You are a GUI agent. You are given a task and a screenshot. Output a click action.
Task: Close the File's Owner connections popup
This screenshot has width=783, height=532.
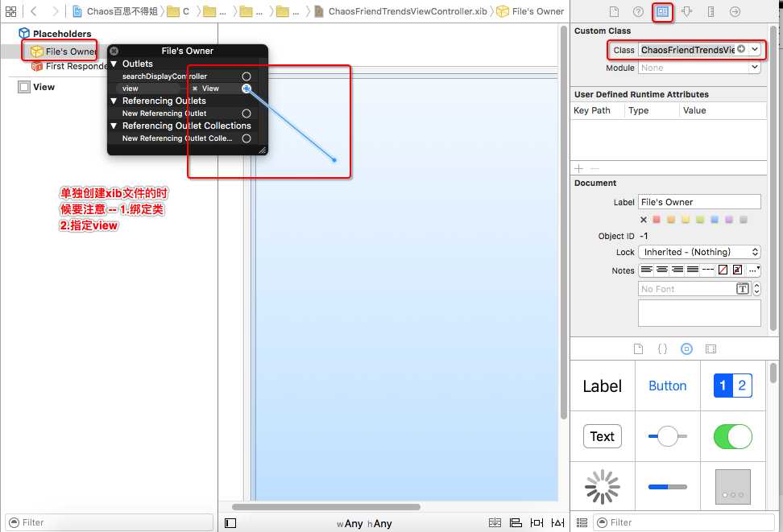tap(114, 51)
